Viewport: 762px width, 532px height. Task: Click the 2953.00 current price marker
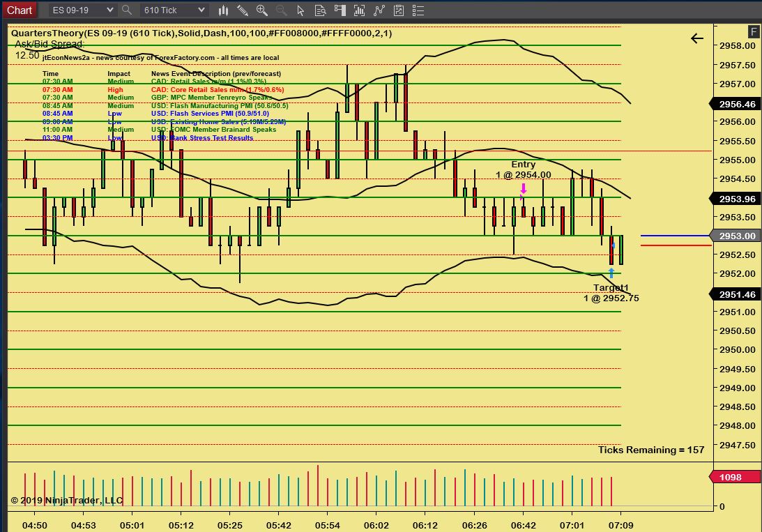[736, 236]
